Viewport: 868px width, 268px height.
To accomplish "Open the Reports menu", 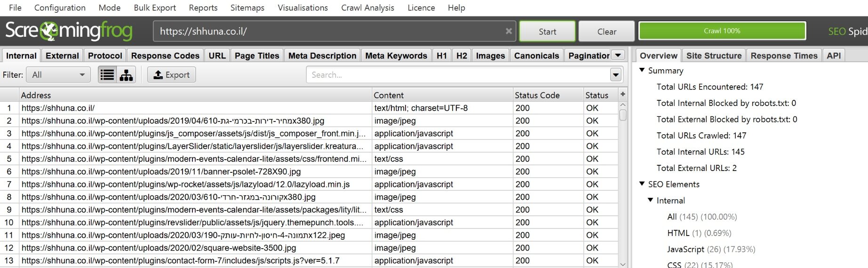I will coord(203,8).
